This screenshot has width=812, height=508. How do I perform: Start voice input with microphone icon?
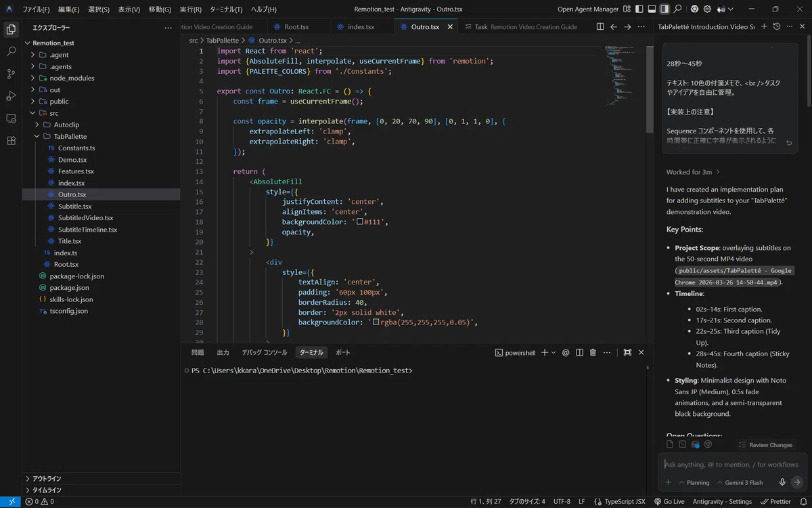tap(782, 482)
